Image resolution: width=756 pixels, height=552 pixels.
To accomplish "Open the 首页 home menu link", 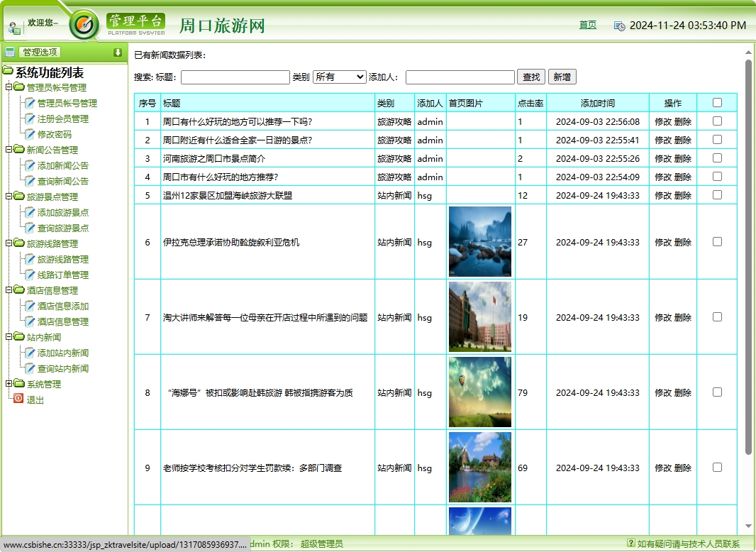I will click(587, 23).
